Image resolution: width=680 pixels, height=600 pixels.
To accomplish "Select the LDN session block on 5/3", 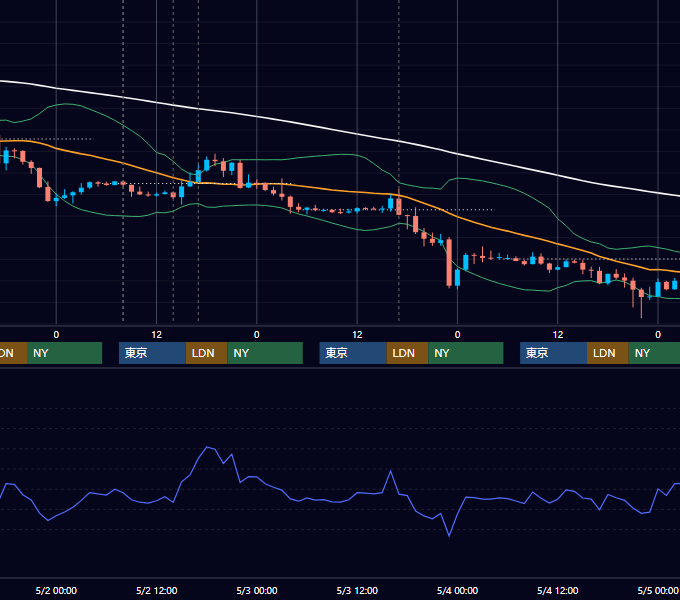I will point(407,353).
